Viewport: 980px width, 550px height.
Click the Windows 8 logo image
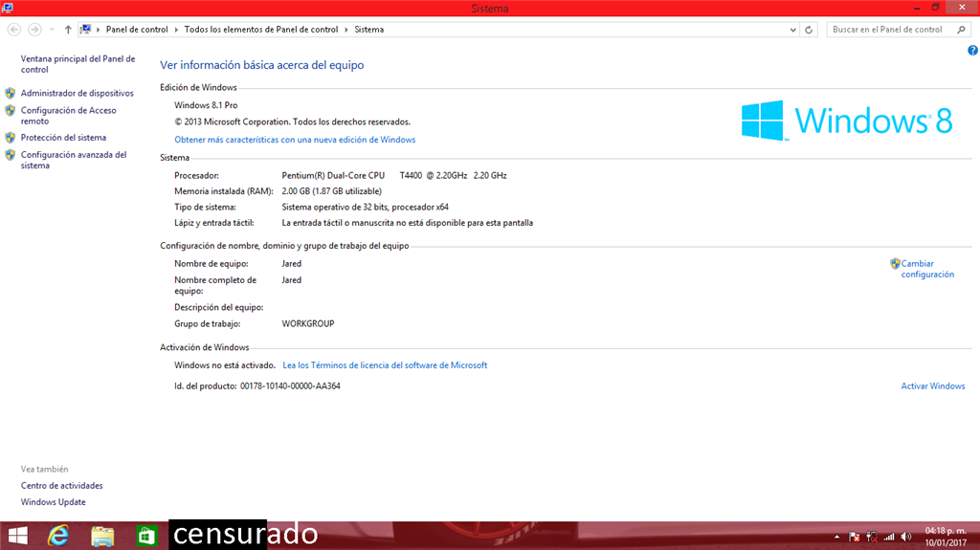pos(847,121)
